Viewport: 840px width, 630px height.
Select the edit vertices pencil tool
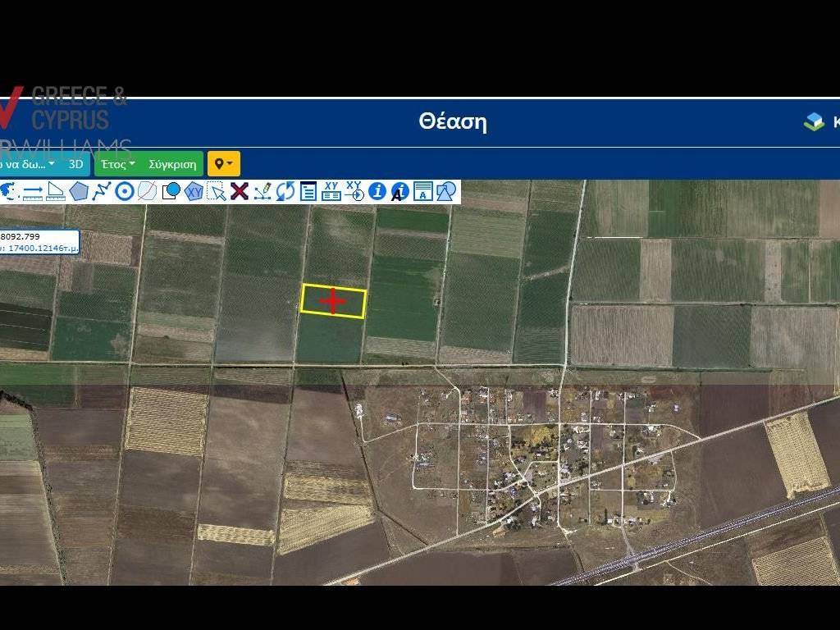[262, 192]
